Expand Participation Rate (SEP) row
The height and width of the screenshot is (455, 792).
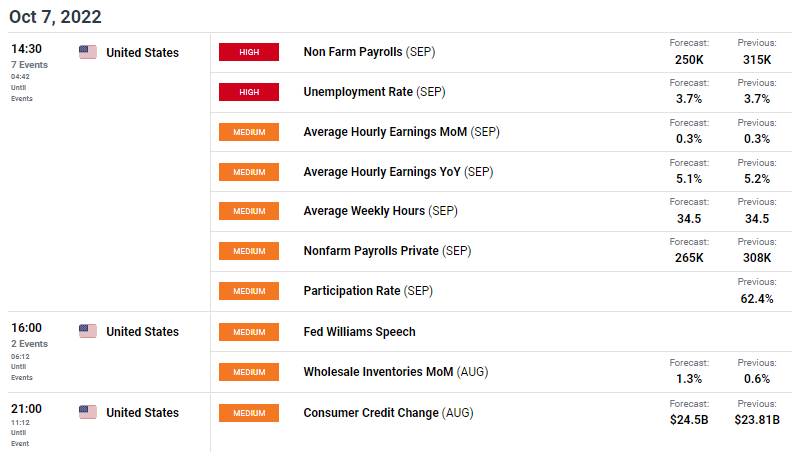coord(501,291)
